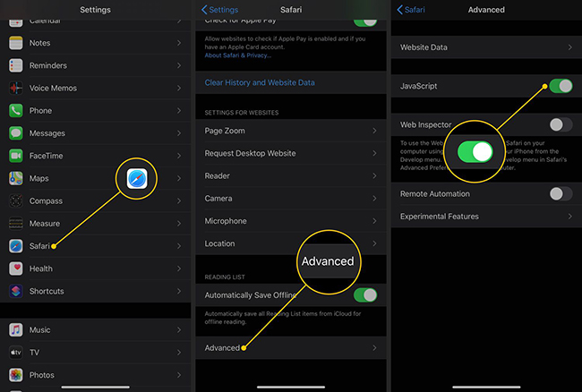The image size is (582, 392).
Task: Tap the Web Inspector label
Action: click(x=425, y=124)
